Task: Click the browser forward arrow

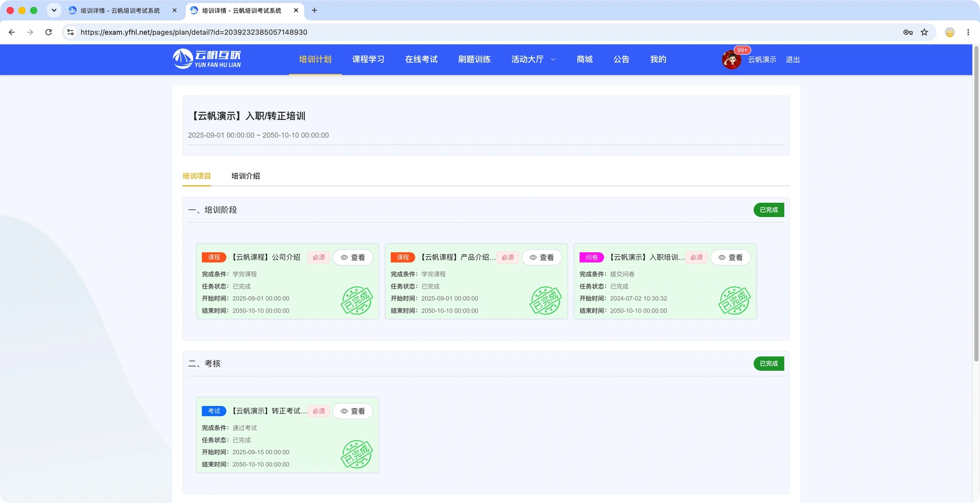Action: (30, 32)
